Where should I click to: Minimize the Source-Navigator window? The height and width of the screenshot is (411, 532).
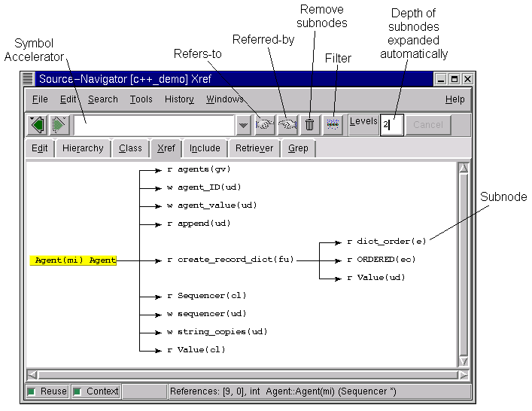pos(441,80)
